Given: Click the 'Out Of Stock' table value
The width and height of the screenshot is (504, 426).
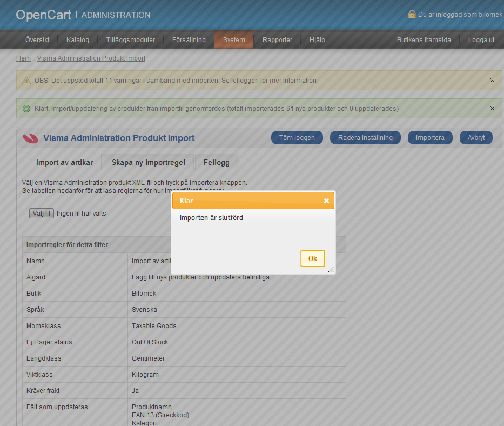Looking at the screenshot, I should [150, 342].
